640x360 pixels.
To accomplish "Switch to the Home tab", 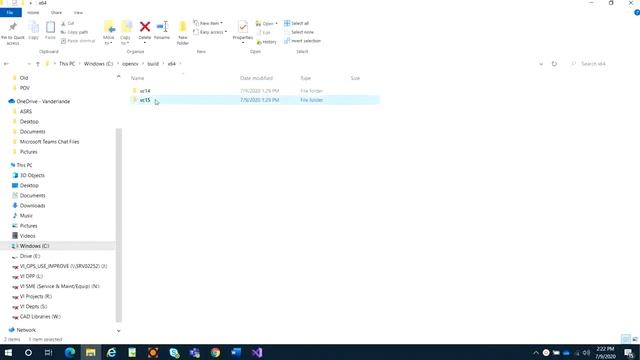I will click(33, 13).
